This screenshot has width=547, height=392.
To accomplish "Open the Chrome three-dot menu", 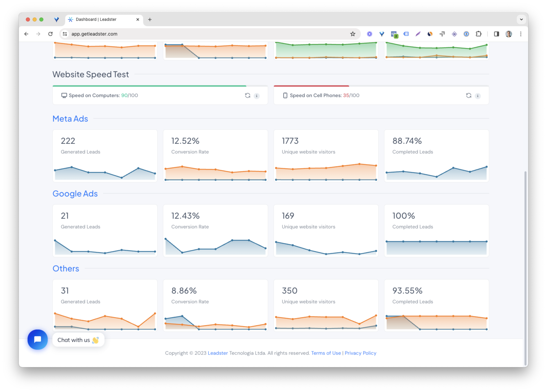I will click(x=521, y=34).
